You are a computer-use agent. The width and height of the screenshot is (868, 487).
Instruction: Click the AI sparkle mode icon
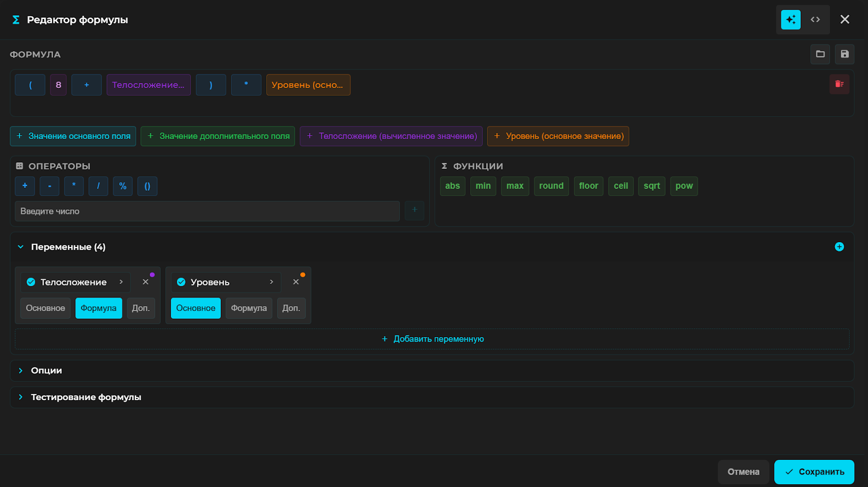[x=790, y=20]
